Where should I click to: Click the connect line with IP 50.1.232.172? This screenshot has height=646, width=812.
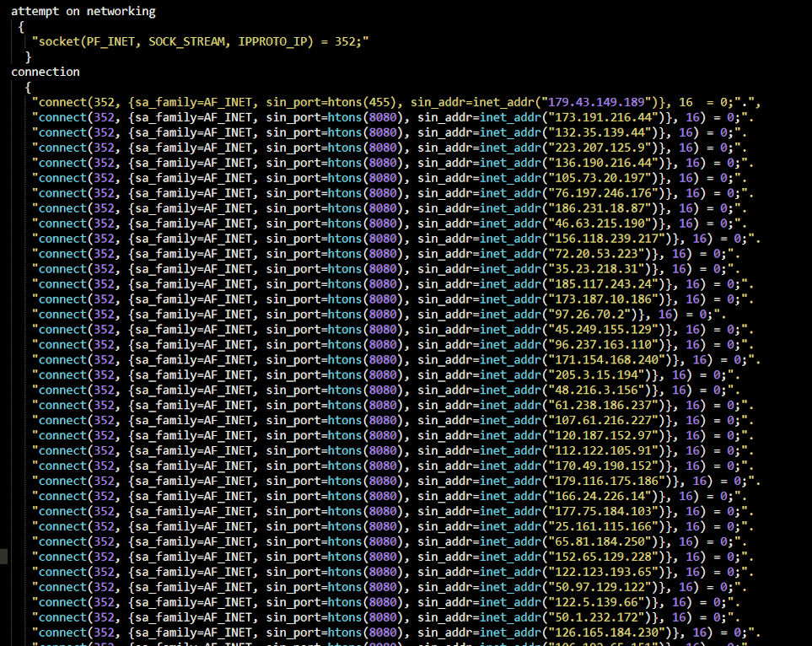pos(386,617)
